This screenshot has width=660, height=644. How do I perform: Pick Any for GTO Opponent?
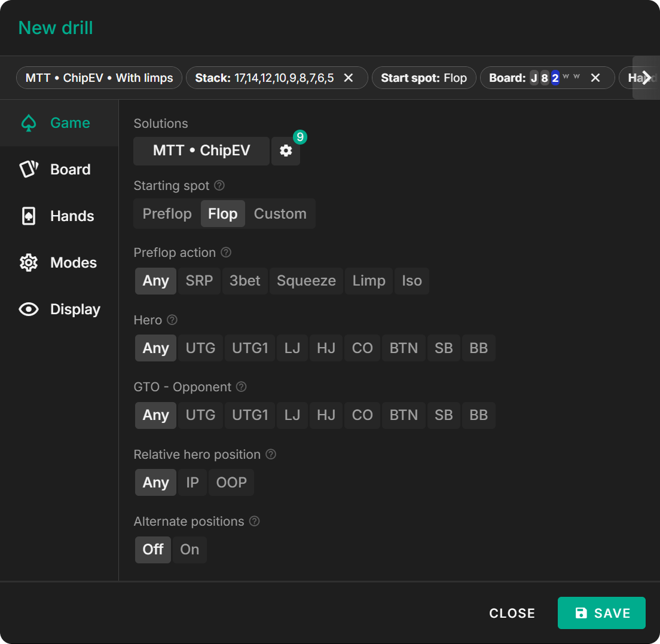[156, 415]
